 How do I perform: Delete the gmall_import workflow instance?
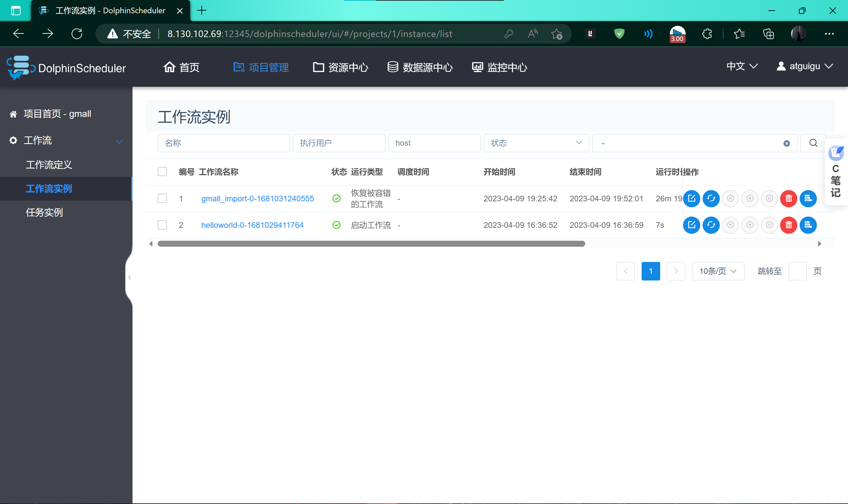coord(789,198)
